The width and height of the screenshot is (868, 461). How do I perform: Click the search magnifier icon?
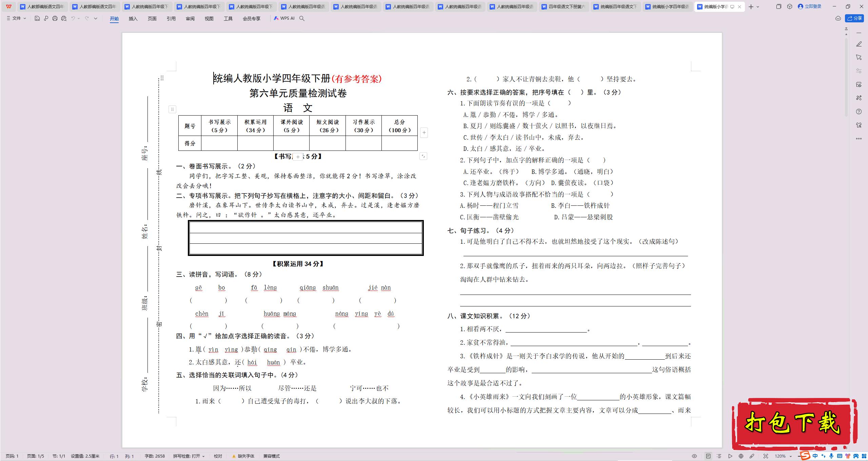302,18
